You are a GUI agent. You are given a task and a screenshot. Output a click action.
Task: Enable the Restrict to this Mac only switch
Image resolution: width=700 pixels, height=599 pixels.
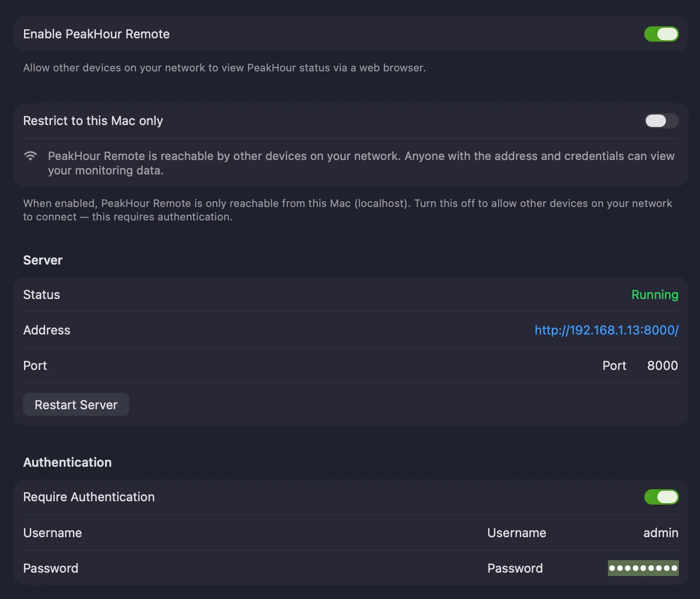click(661, 121)
